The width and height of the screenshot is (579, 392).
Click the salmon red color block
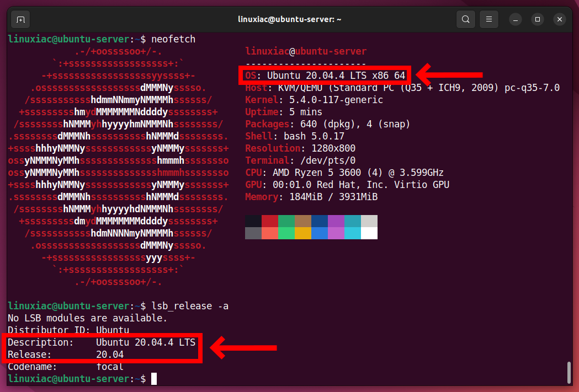pyautogui.click(x=270, y=233)
